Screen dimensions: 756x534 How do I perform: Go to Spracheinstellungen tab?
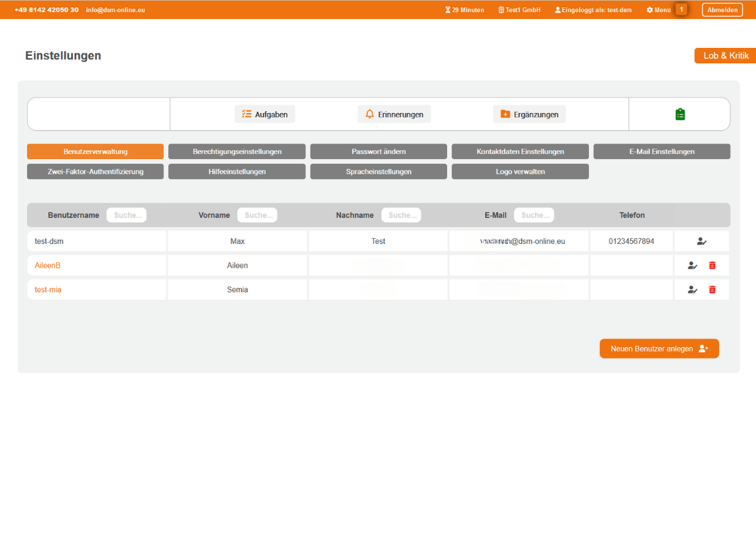(x=378, y=172)
